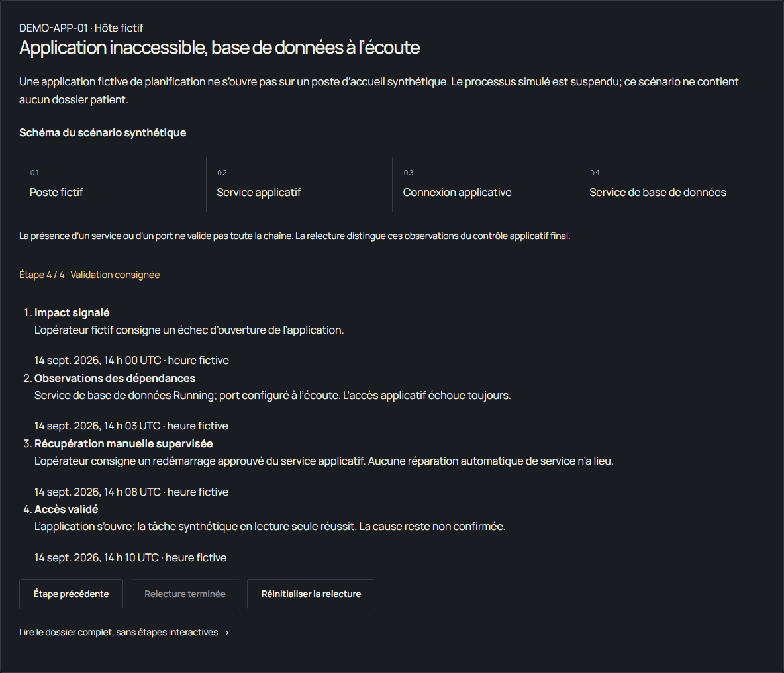The image size is (784, 673).
Task: Click the 14 h 00 UTC timestamp
Action: point(132,360)
